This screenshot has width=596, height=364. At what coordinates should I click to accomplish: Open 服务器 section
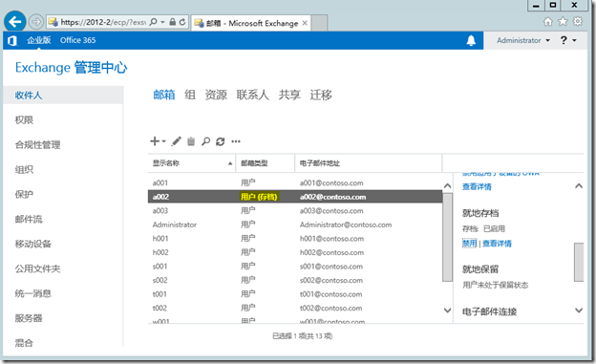coord(29,318)
